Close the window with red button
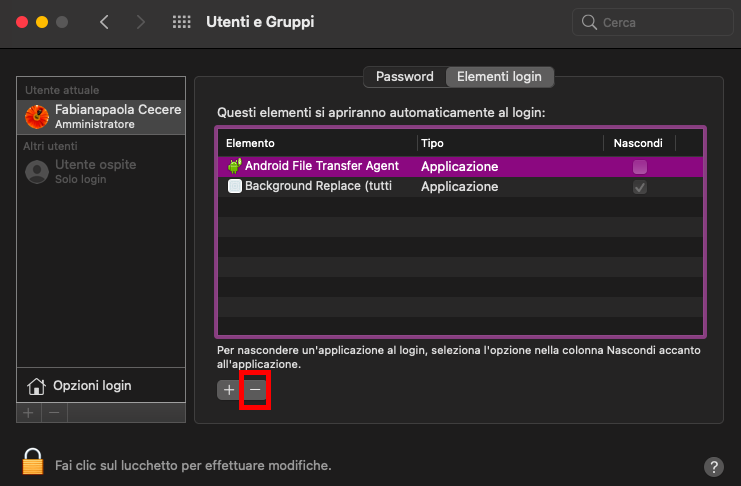The image size is (741, 486). point(22,22)
